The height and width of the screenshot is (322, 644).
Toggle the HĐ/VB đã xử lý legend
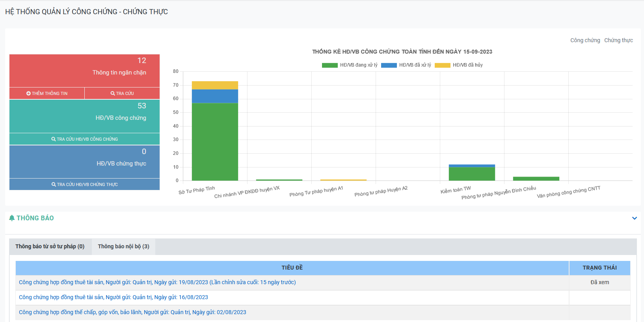pos(406,65)
